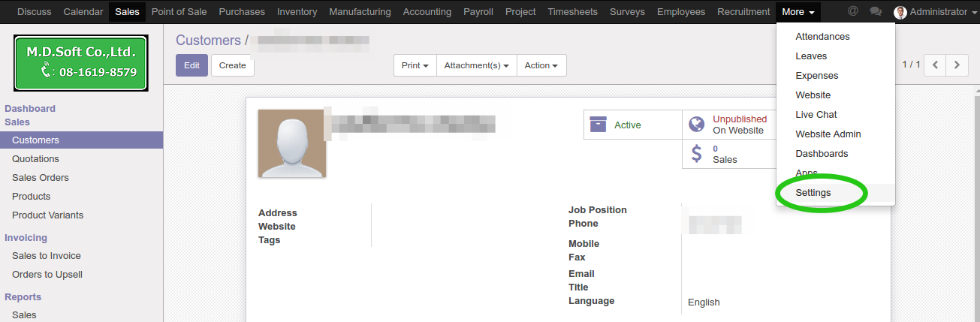The height and width of the screenshot is (322, 980).
Task: Click the Create button
Action: 232,65
